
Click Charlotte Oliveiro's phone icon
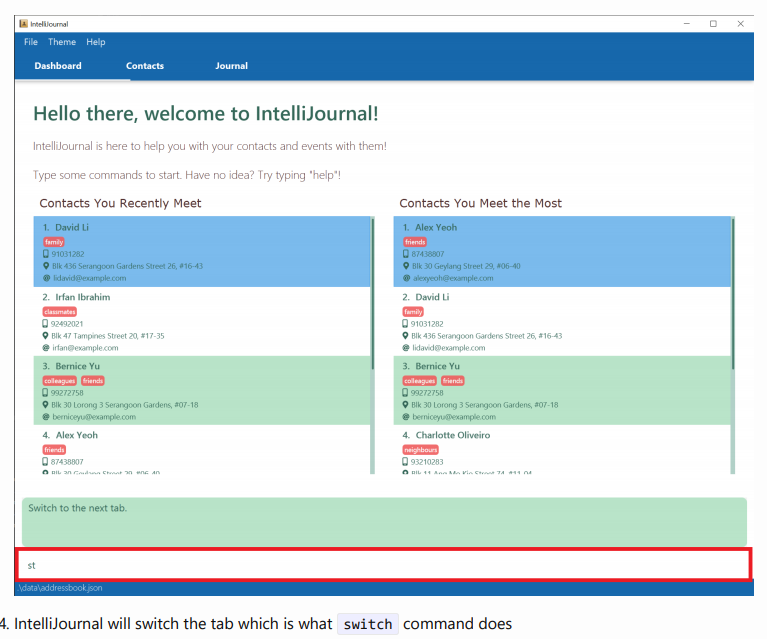tap(405, 461)
